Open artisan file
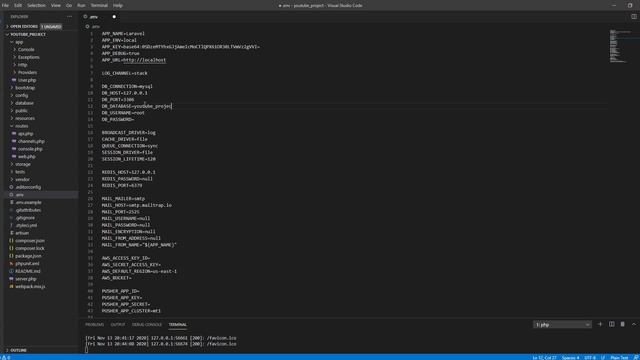Viewport: 640px width, 360px height. (x=22, y=233)
